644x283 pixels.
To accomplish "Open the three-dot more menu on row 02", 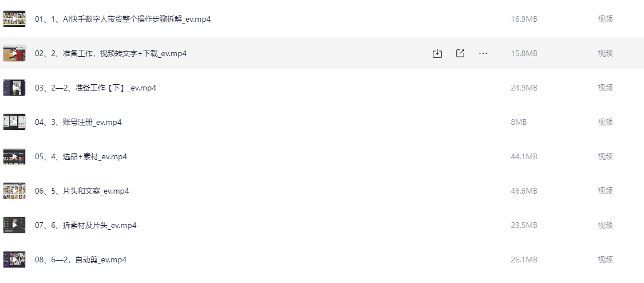I will 483,53.
